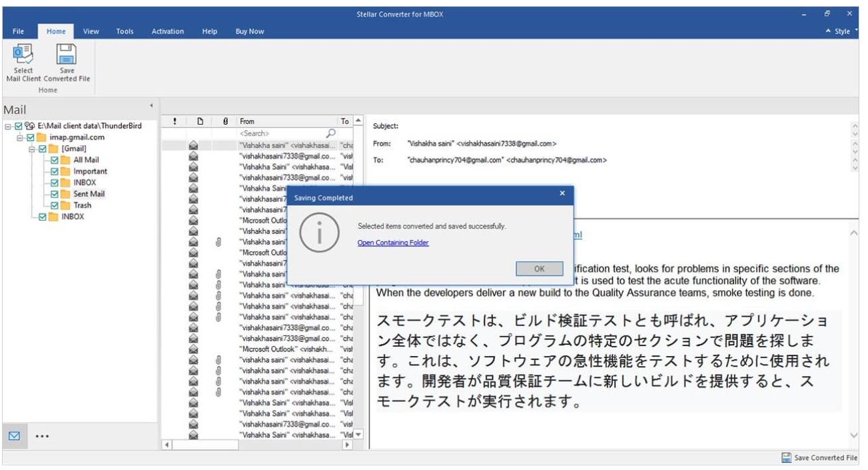The width and height of the screenshot is (868, 470).
Task: Open the Buy Now tab
Action: [250, 31]
